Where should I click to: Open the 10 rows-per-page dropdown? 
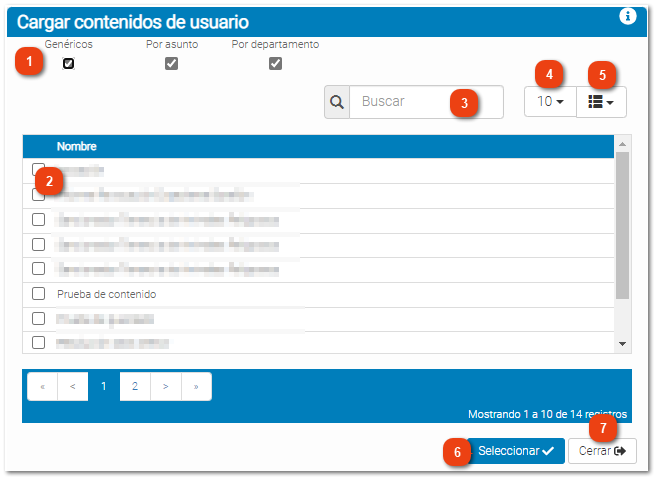coord(550,101)
